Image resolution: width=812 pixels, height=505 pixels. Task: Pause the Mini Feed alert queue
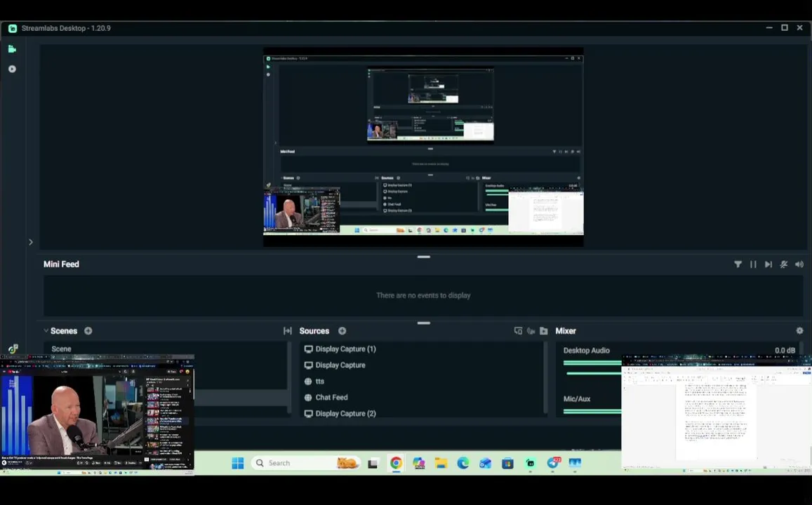753,264
